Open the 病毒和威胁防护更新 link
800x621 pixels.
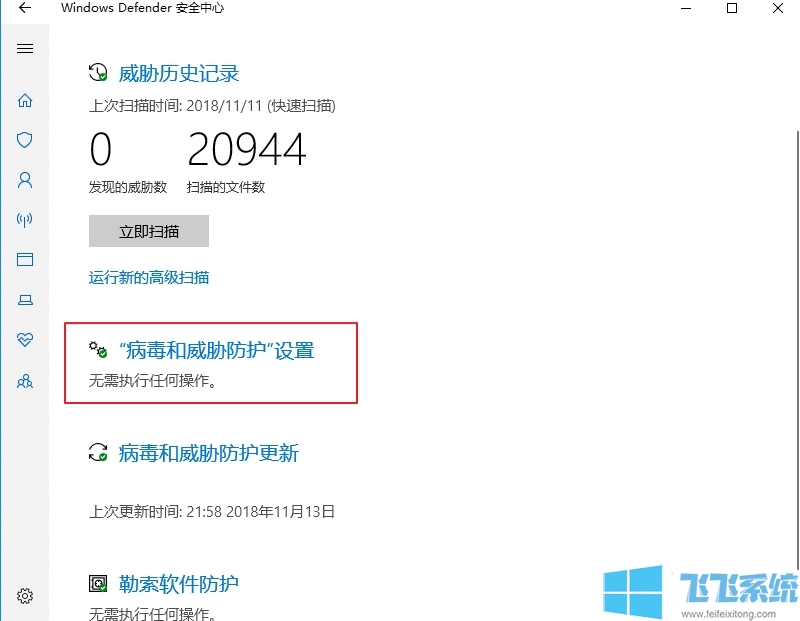click(208, 453)
